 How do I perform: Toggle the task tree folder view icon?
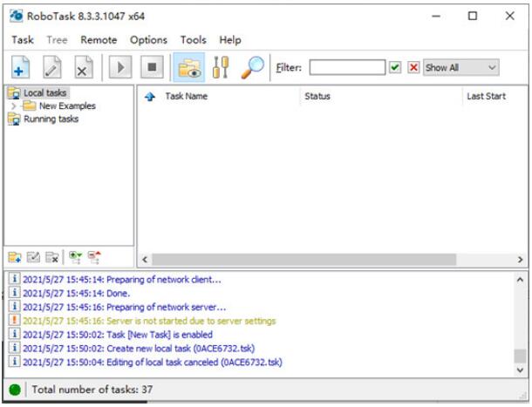tap(189, 67)
